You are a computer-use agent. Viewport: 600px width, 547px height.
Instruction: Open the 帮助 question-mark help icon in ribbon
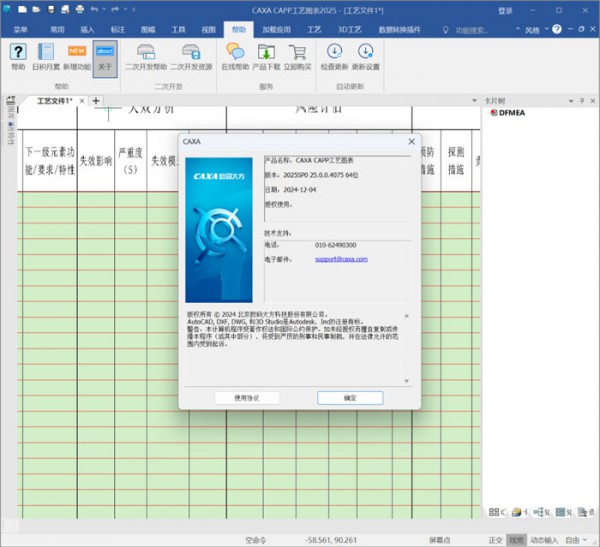pyautogui.click(x=18, y=57)
